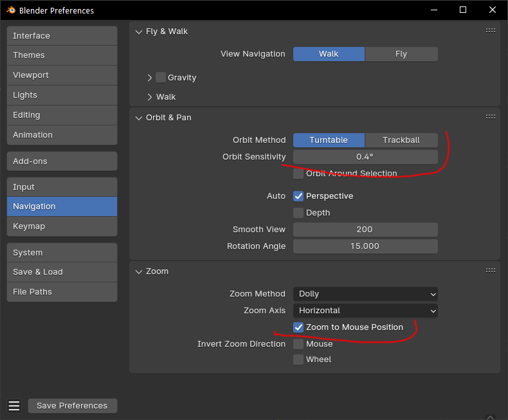Disable Auto Perspective checkbox
This screenshot has height=420, width=508.
point(298,196)
